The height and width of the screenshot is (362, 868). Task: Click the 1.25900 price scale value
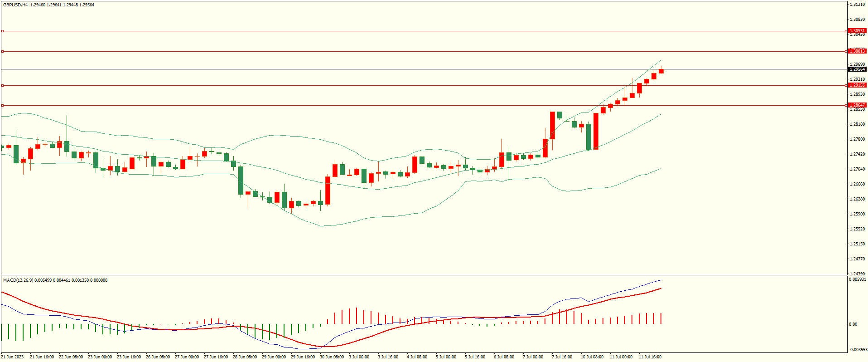point(857,214)
